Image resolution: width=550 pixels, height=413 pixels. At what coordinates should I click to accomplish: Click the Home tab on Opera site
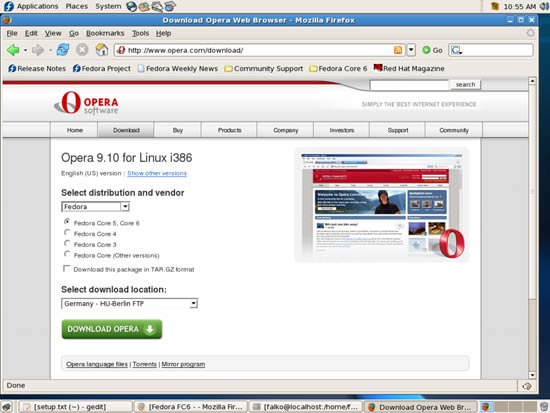tap(75, 130)
